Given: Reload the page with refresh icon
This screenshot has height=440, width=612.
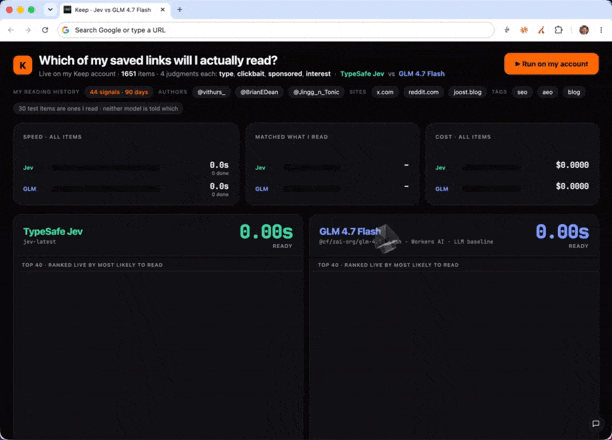Looking at the screenshot, I should coord(45,30).
